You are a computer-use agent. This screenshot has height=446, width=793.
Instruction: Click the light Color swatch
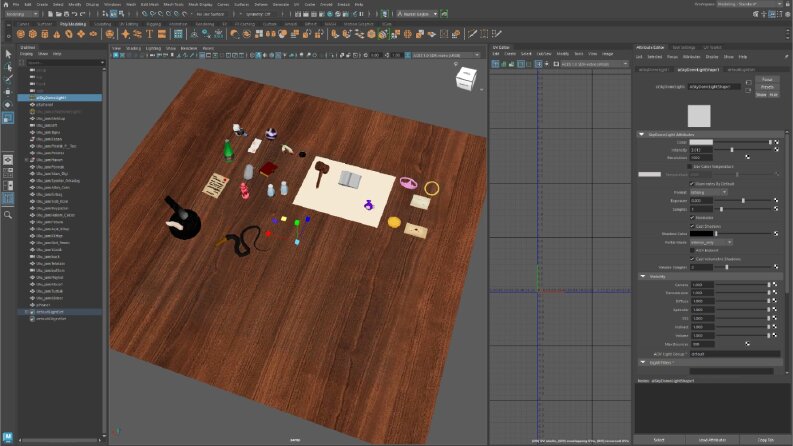(701, 142)
